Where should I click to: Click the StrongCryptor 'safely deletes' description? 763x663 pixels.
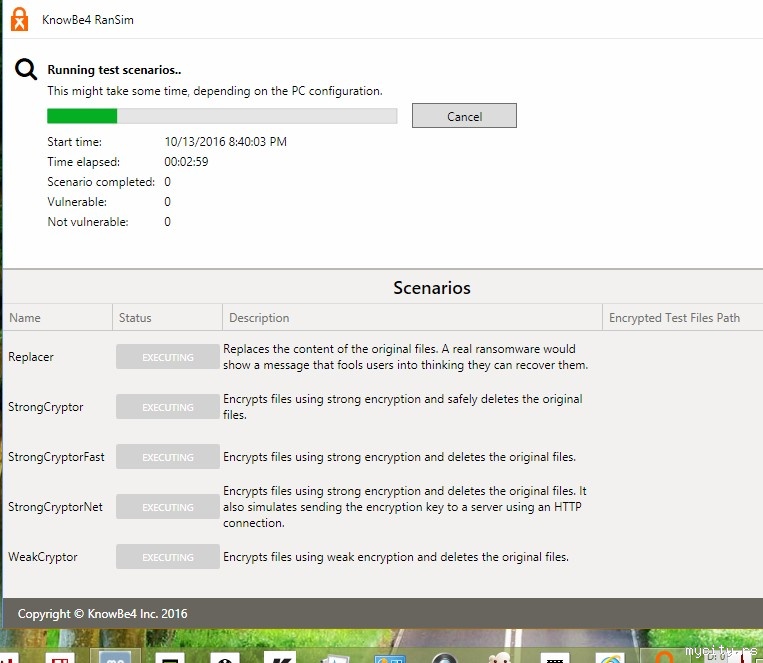coord(403,407)
